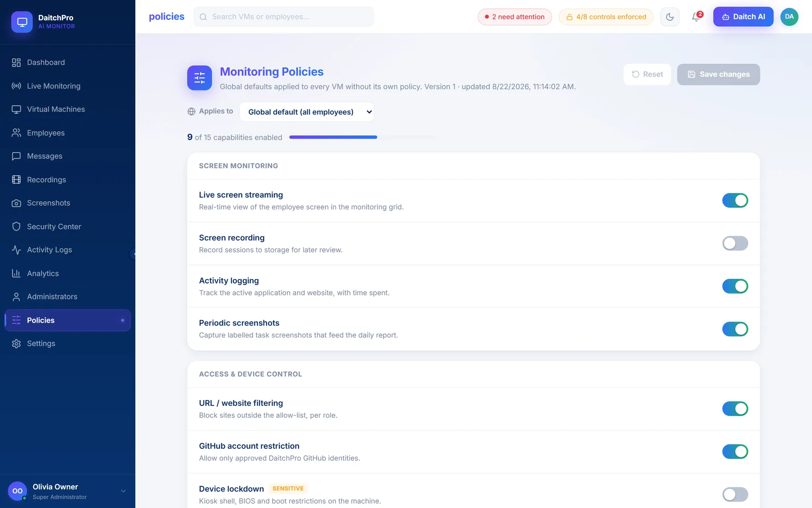Click the Administrators person icon

16,297
